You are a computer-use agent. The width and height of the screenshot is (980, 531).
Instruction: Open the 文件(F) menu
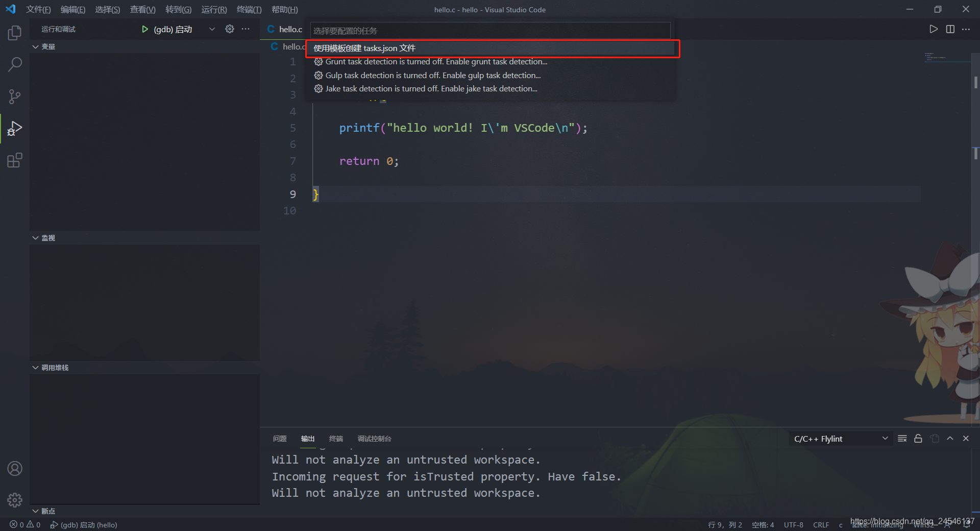pos(38,9)
